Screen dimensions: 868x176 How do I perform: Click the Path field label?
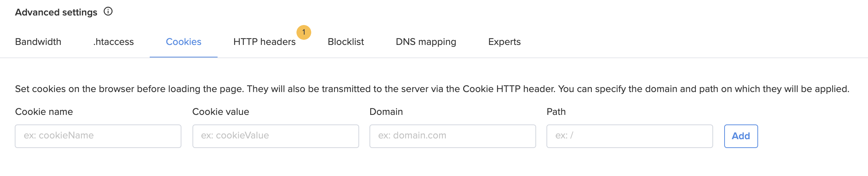coord(556,112)
